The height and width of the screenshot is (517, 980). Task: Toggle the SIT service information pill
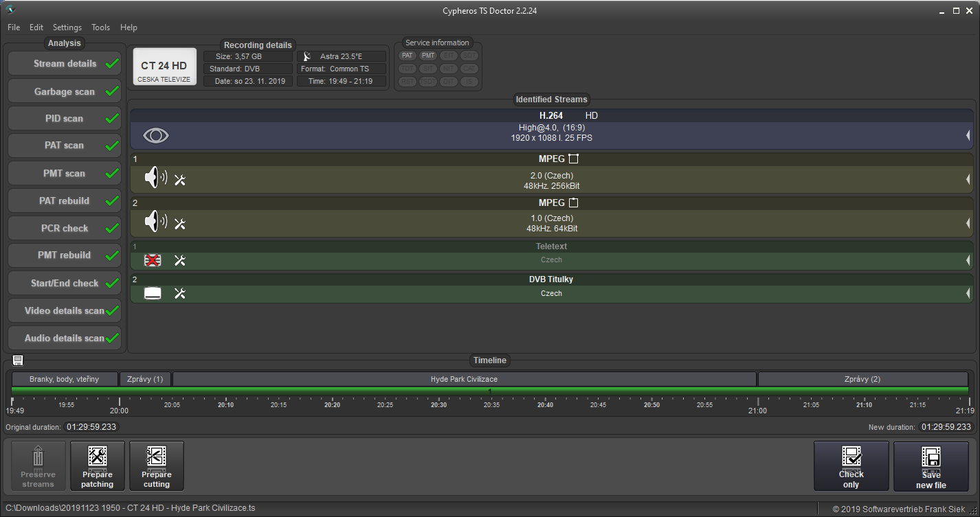click(428, 69)
